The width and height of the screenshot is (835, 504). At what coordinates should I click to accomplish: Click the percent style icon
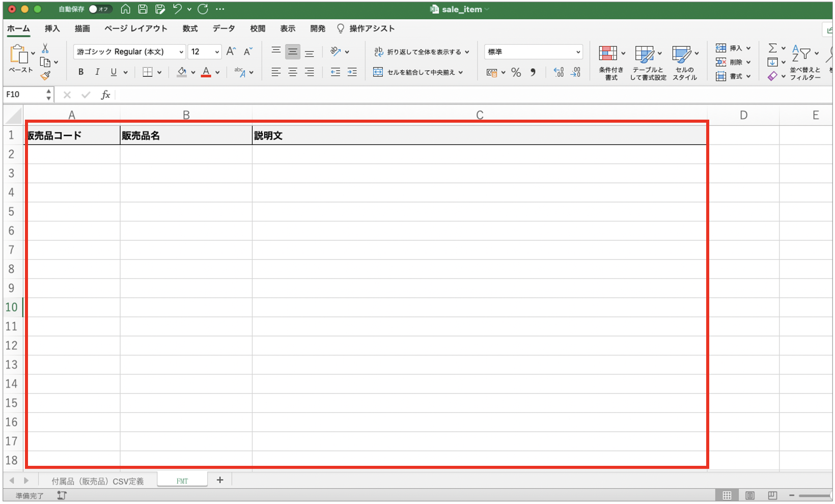516,72
